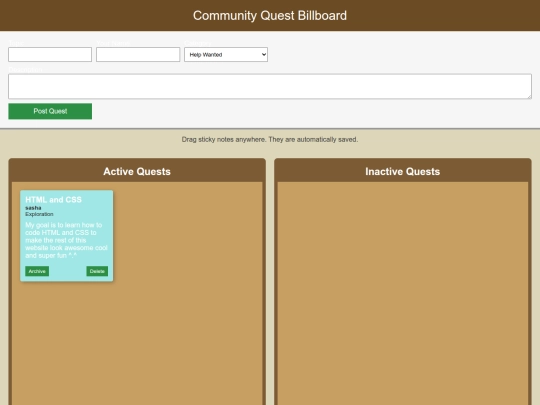Click empty space in Active Quests board
The height and width of the screenshot is (405, 540).
point(186,310)
